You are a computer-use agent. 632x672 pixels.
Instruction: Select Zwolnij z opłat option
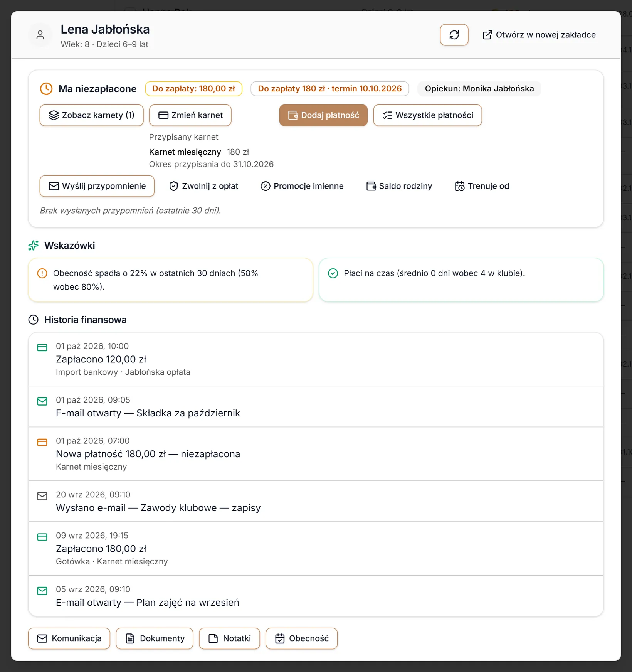pos(203,186)
